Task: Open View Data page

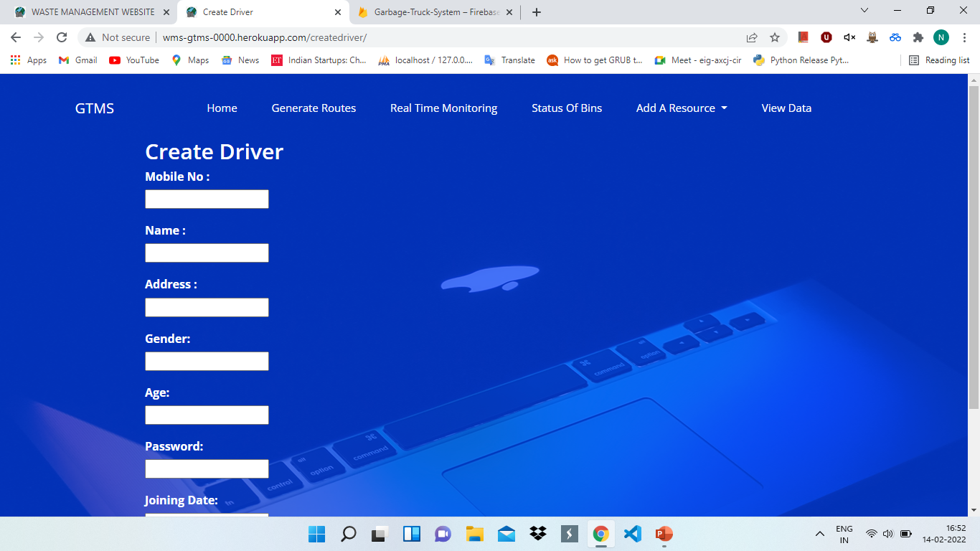Action: point(786,108)
